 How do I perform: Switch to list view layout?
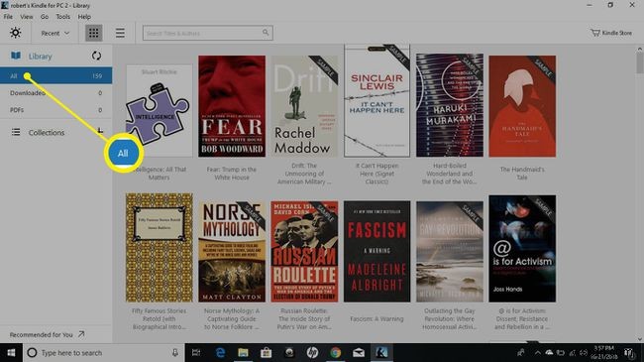coord(120,33)
